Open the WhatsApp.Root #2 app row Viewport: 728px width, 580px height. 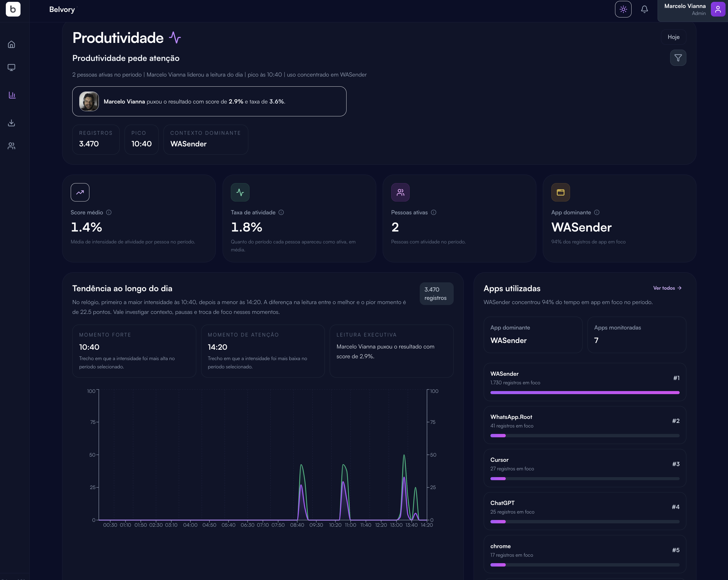pos(585,425)
